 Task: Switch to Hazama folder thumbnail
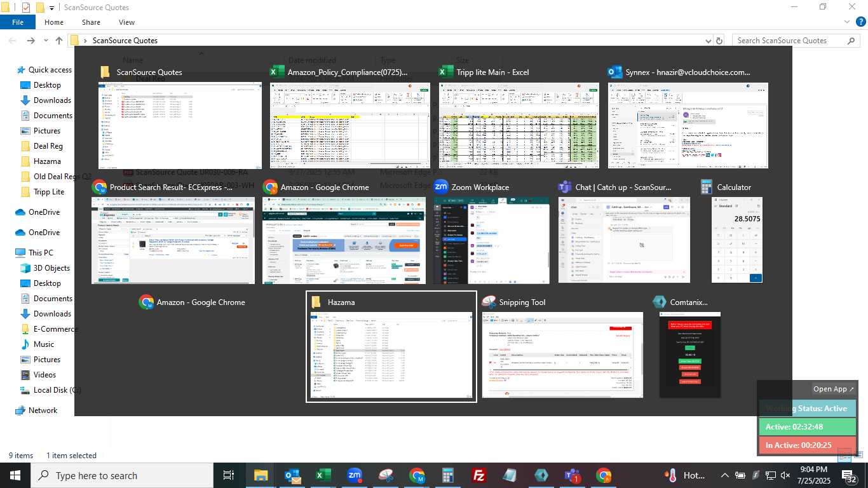(x=391, y=355)
